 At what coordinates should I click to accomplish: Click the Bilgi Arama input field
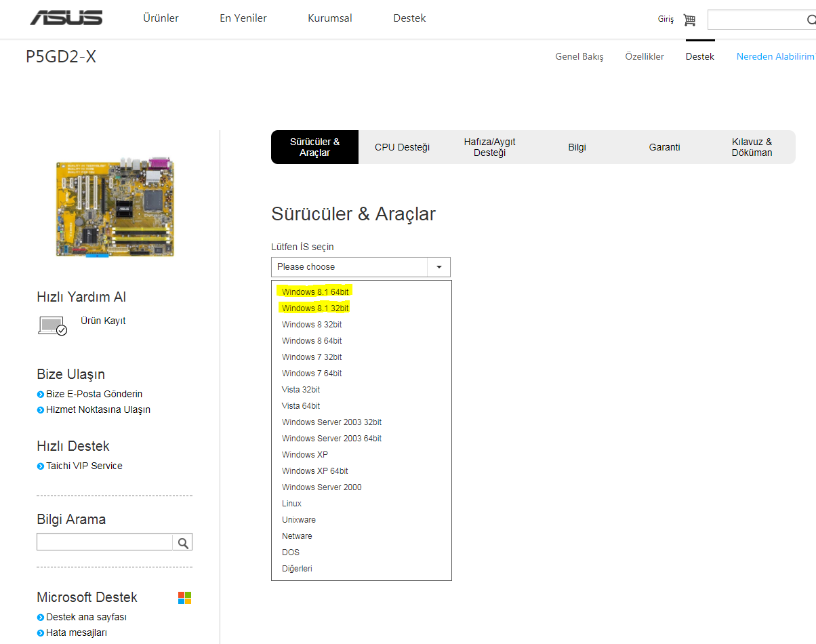(x=105, y=542)
